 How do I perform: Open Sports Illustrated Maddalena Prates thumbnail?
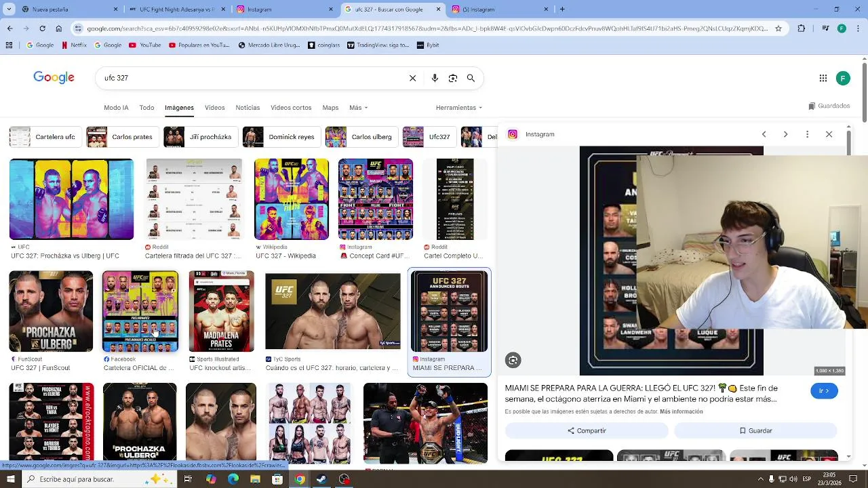click(x=221, y=312)
